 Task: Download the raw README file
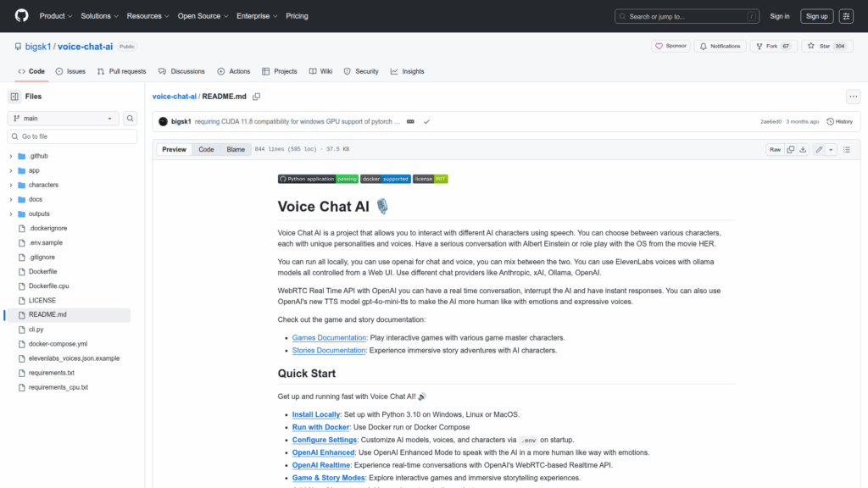804,149
